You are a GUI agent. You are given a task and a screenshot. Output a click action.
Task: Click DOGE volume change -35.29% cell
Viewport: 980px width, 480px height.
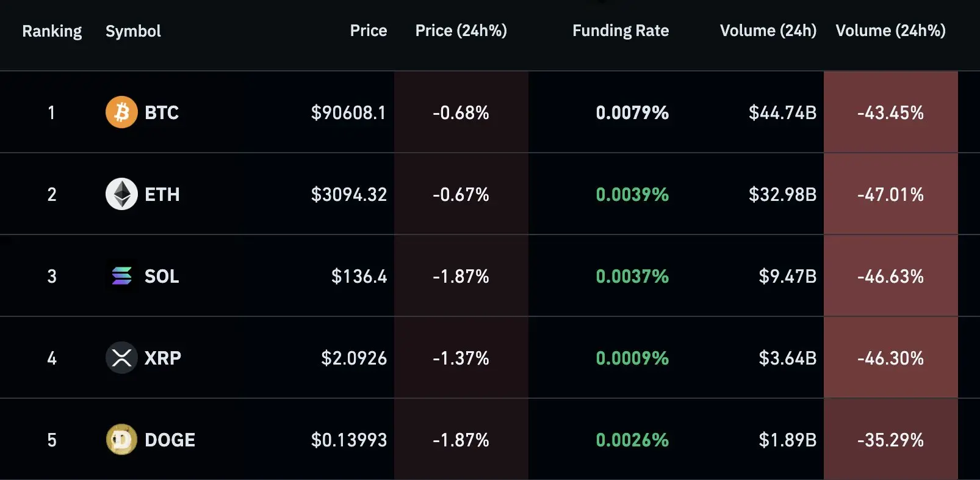890,440
